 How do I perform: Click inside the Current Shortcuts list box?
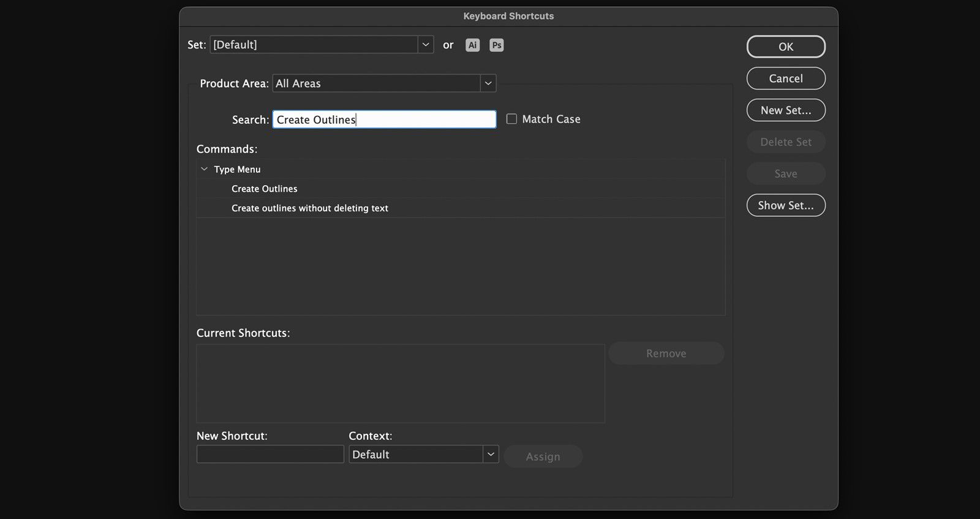401,384
